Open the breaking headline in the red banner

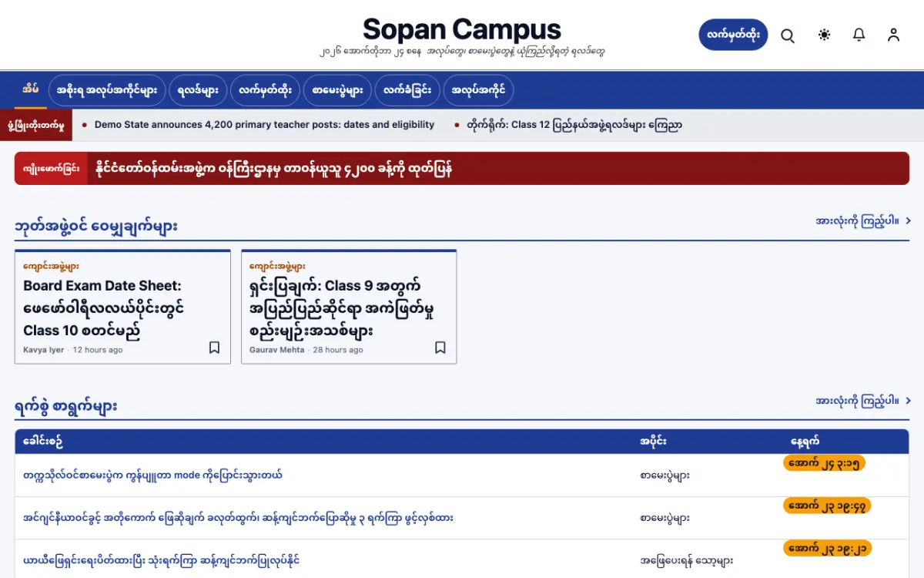pos(274,169)
